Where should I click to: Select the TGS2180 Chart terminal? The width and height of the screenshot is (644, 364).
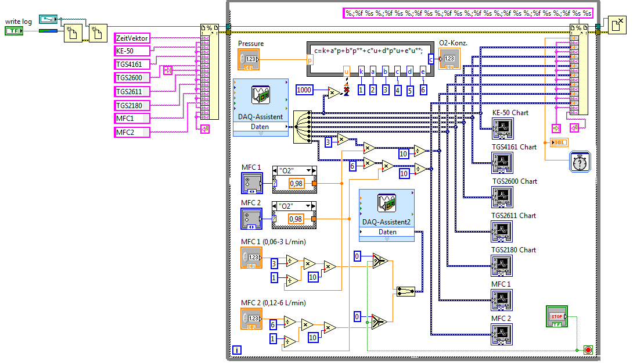tap(502, 266)
